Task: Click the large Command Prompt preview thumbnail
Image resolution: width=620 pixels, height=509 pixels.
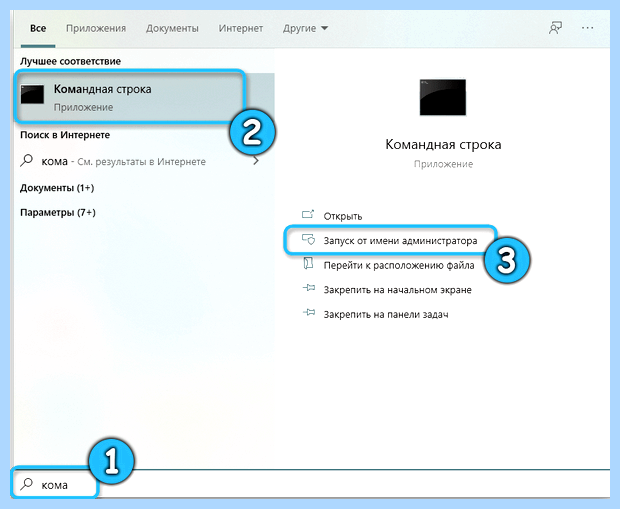Action: (x=442, y=97)
